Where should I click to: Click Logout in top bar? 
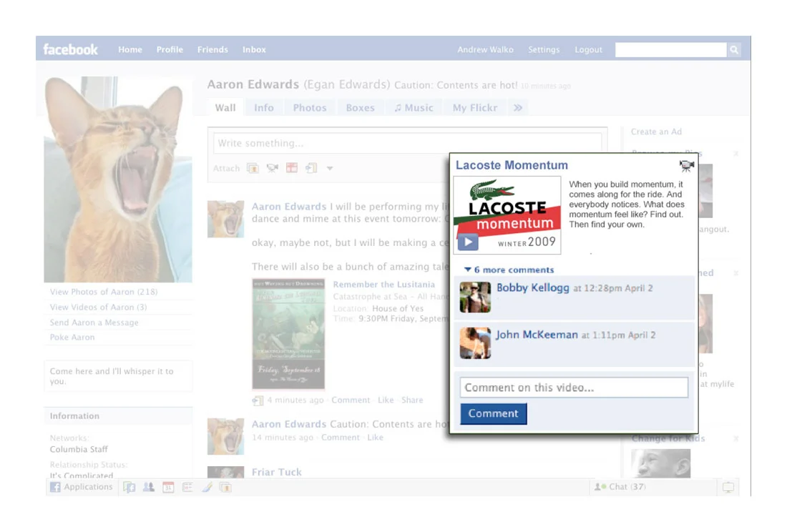coord(588,49)
